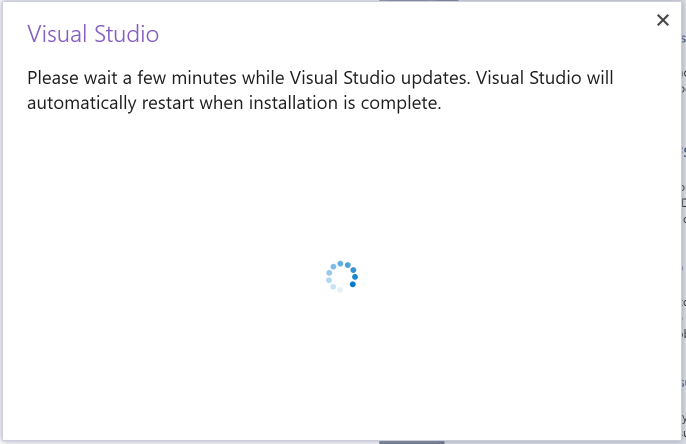Click the spinning loading indicator
686x444 pixels.
[341, 276]
